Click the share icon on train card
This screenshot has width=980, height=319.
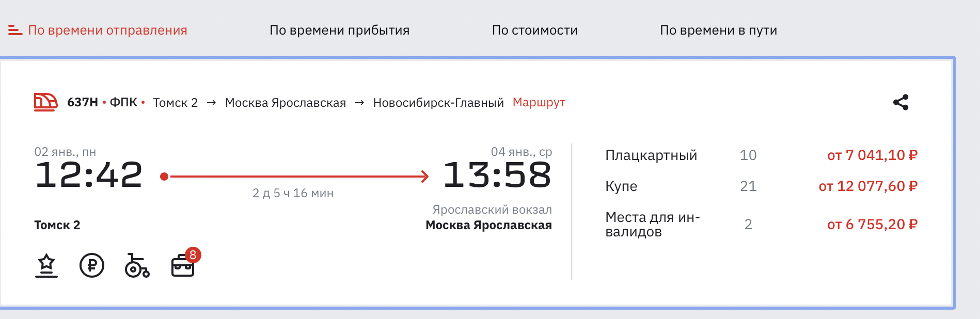coord(900,102)
